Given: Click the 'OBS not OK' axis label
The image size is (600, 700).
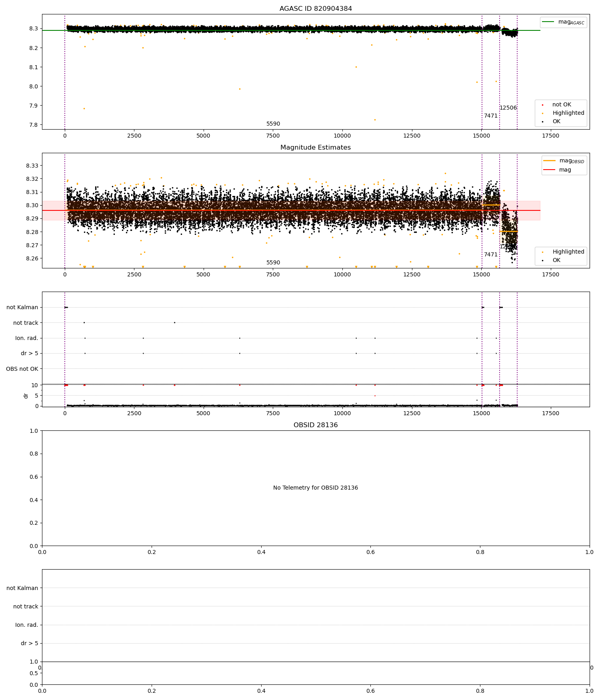Looking at the screenshot, I should [22, 369].
